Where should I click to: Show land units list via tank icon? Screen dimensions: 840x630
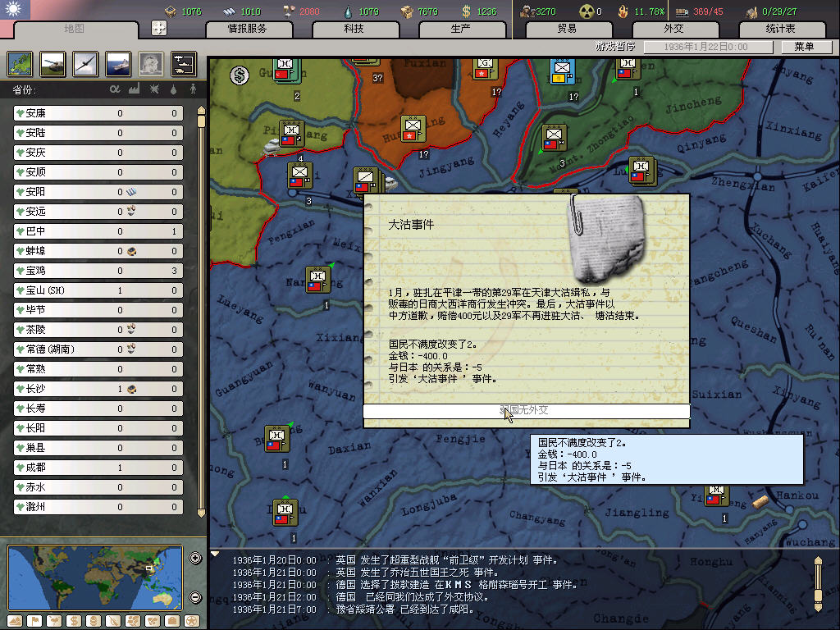(x=53, y=64)
